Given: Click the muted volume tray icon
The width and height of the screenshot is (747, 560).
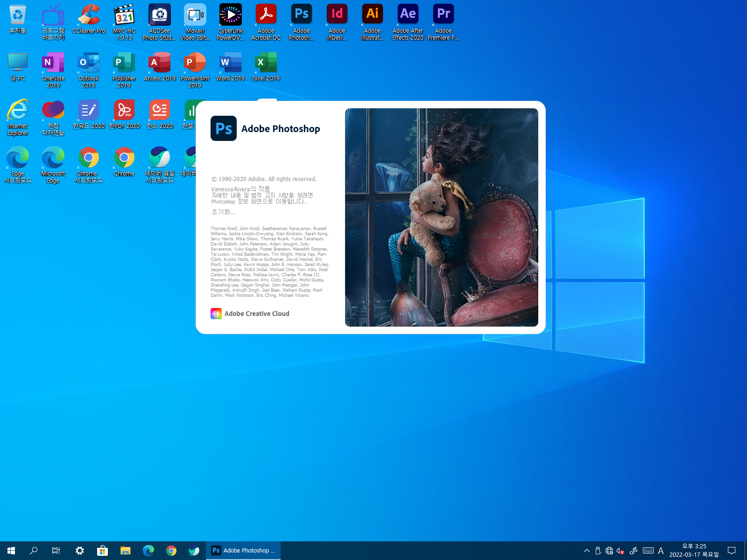Looking at the screenshot, I should click(620, 551).
